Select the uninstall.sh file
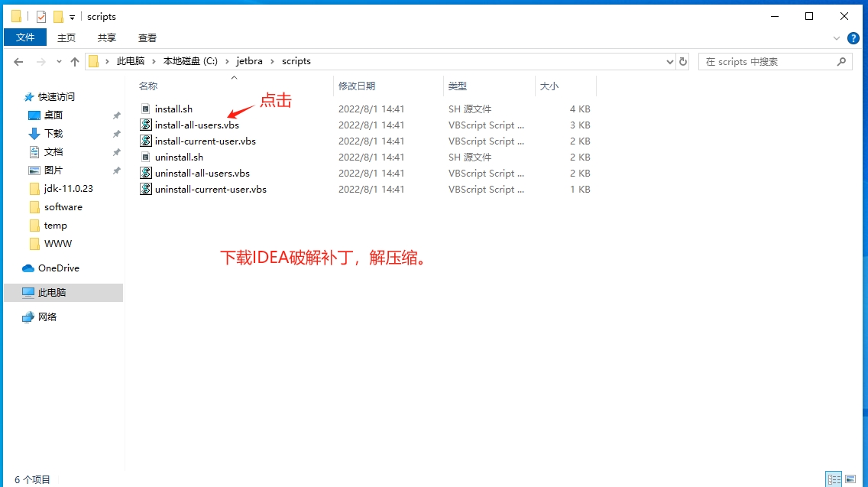This screenshot has height=487, width=868. 179,157
